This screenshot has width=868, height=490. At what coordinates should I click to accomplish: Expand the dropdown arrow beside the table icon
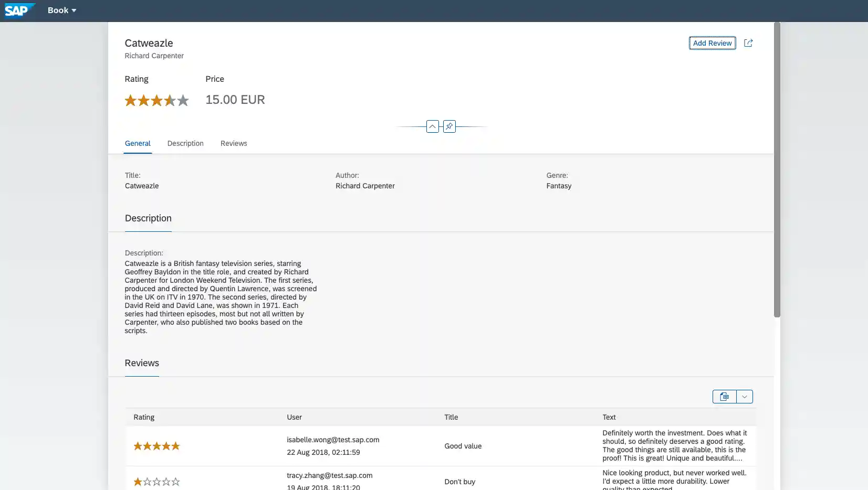click(744, 397)
